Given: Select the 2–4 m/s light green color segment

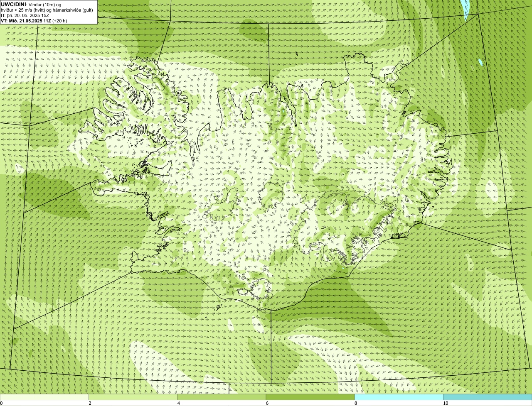Looking at the screenshot, I should coord(133,397).
